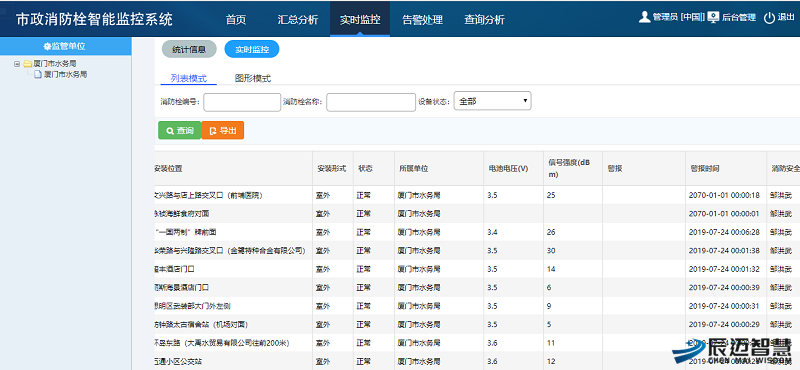Log out using the 退出 power icon
The width and height of the screenshot is (800, 370).
(769, 17)
